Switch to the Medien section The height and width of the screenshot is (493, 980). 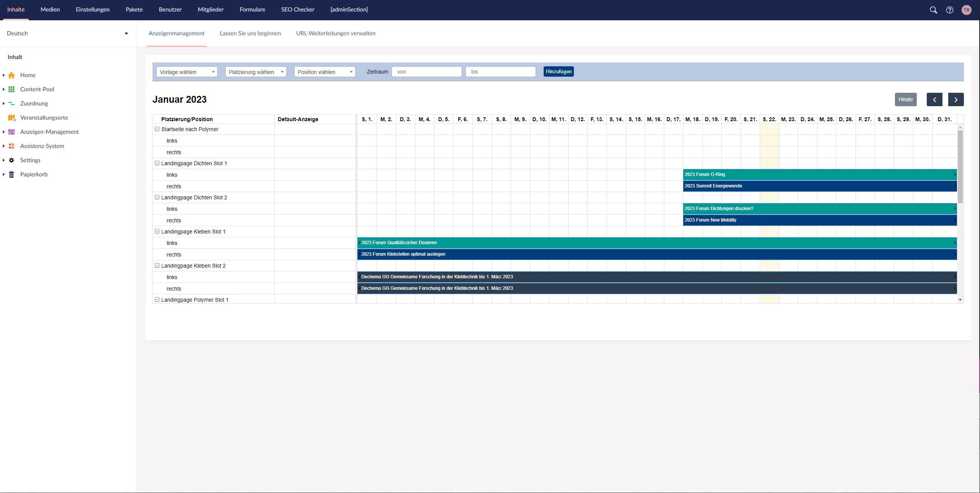tap(50, 10)
